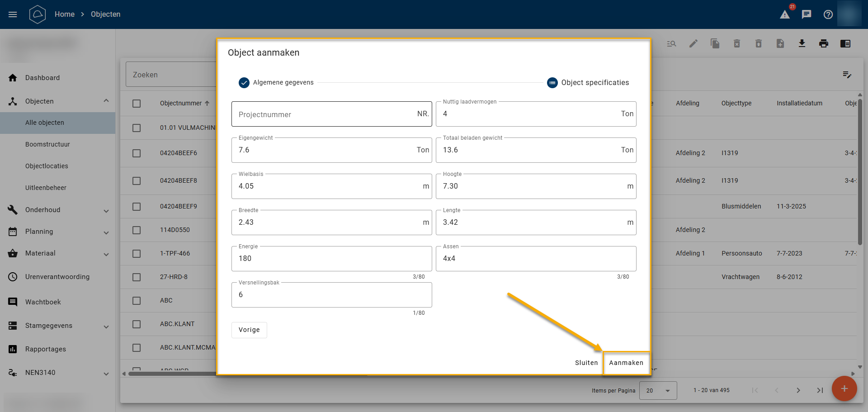The image size is (868, 412).
Task: Click the help question mark icon
Action: tap(828, 14)
